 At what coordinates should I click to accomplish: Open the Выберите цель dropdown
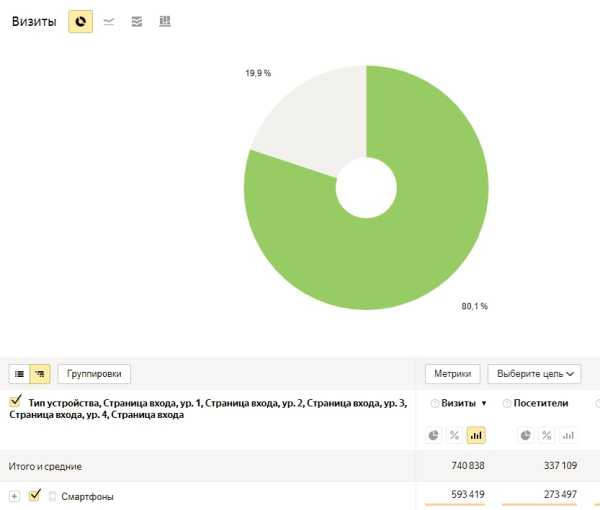tap(534, 374)
